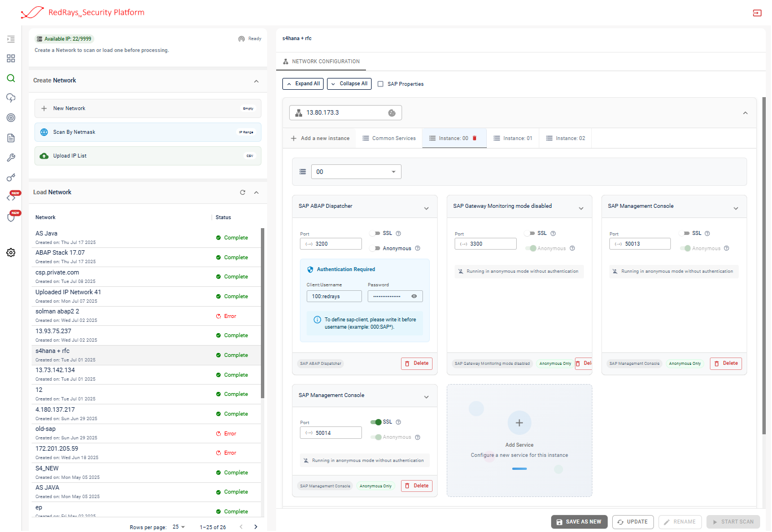Toggle Anonymous mode for SAP ABAP Dispatcher
The width and height of the screenshot is (772, 532).
coord(375,248)
